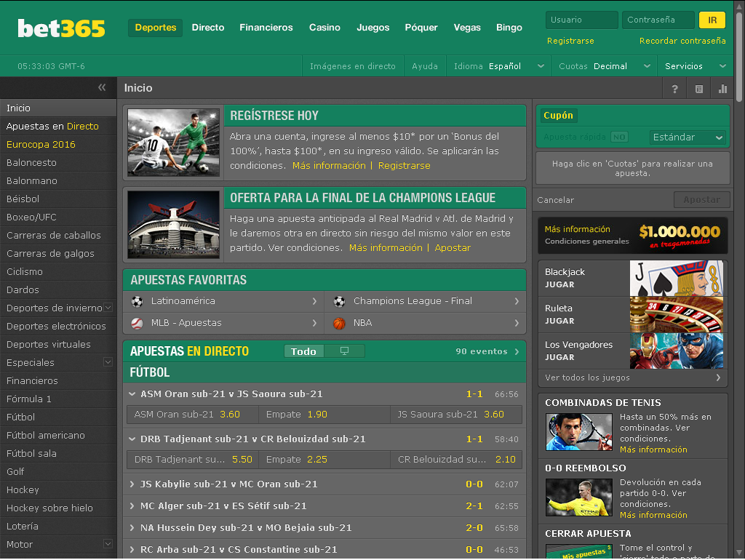Open the Ruleta game thumbnail

(x=677, y=314)
